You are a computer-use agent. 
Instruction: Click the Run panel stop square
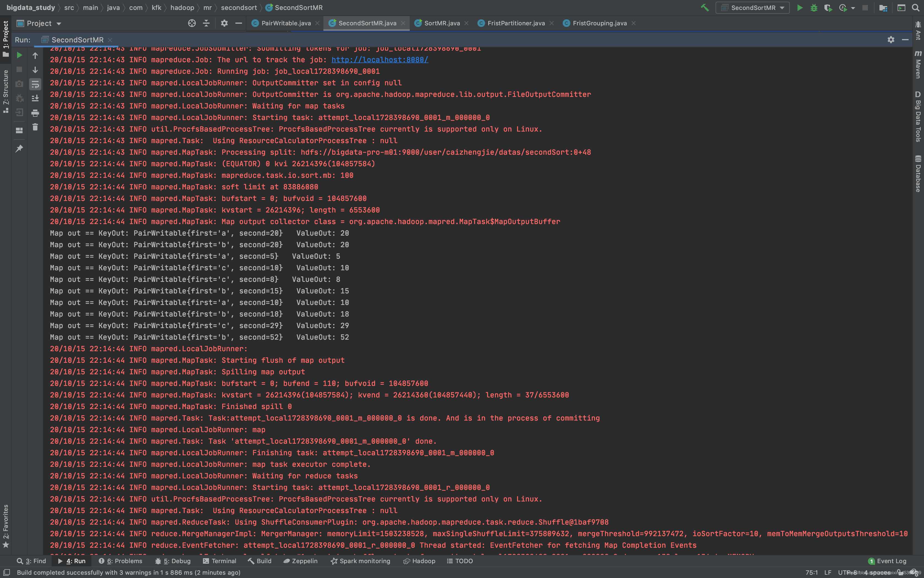[19, 70]
